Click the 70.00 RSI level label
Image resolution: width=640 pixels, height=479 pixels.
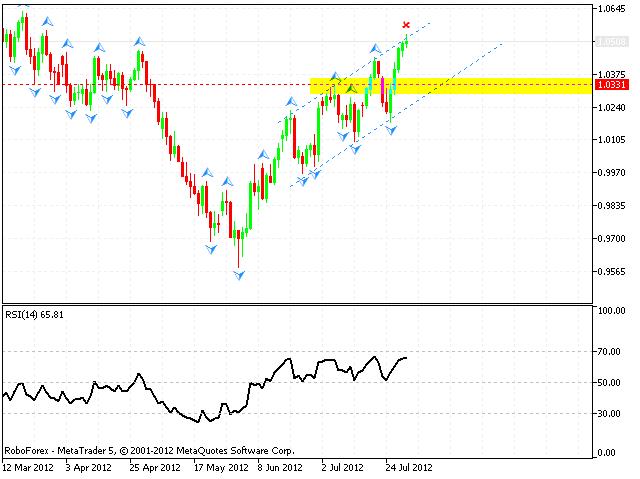coord(610,351)
